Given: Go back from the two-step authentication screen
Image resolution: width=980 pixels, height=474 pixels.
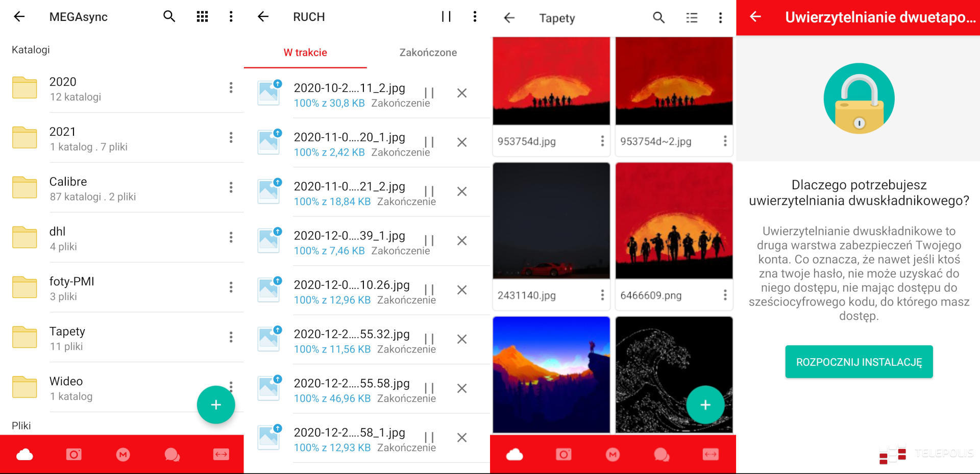Looking at the screenshot, I should (x=755, y=17).
